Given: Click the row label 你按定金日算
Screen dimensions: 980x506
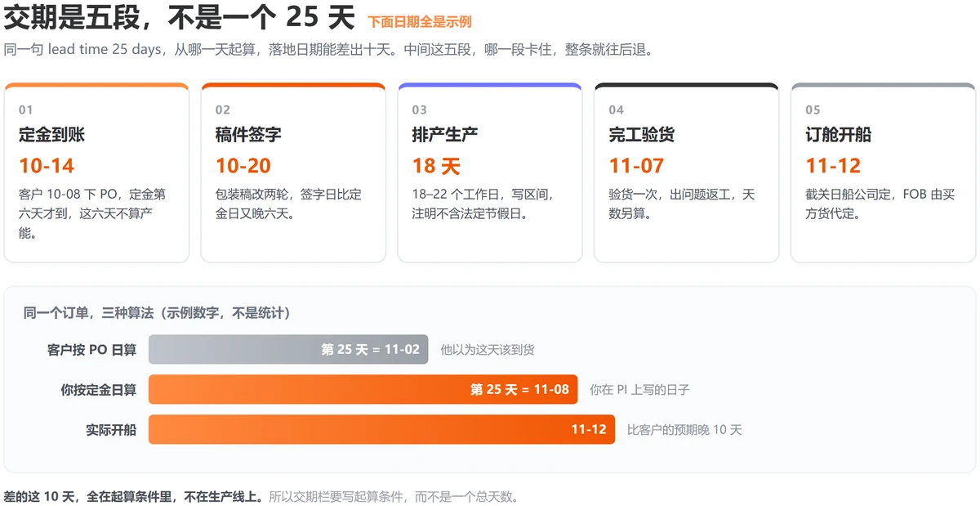Looking at the screenshot, I should [x=99, y=390].
